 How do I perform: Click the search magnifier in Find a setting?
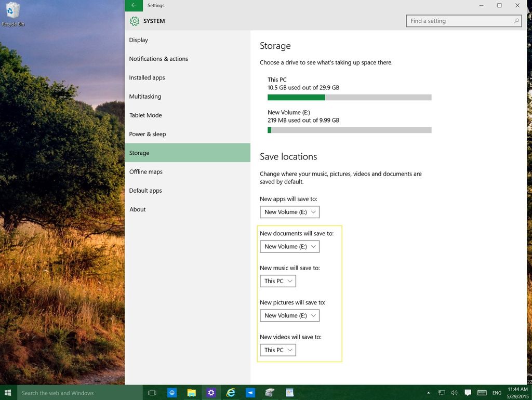point(516,21)
